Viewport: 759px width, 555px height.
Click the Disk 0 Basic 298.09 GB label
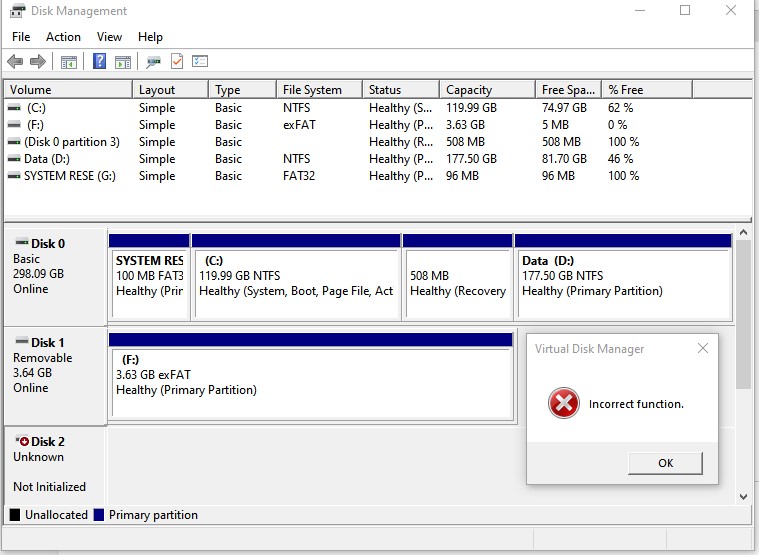click(55, 277)
